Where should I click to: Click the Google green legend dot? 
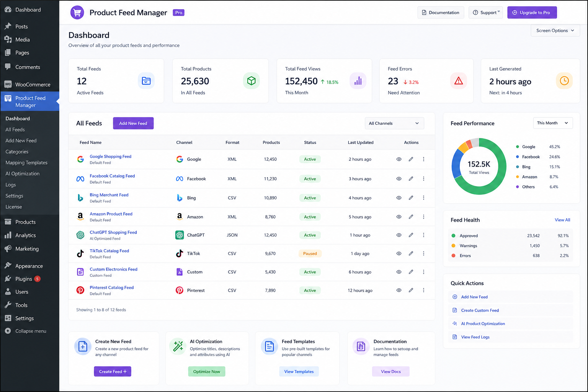(x=518, y=147)
